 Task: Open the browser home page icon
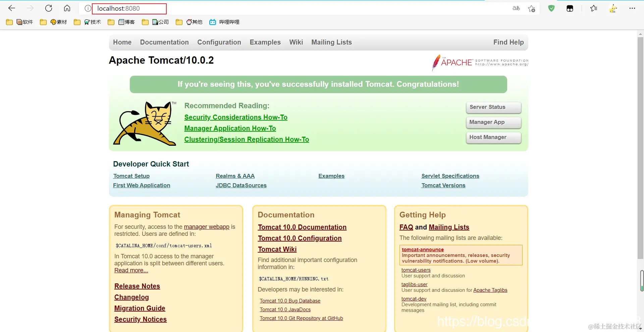pos(67,8)
